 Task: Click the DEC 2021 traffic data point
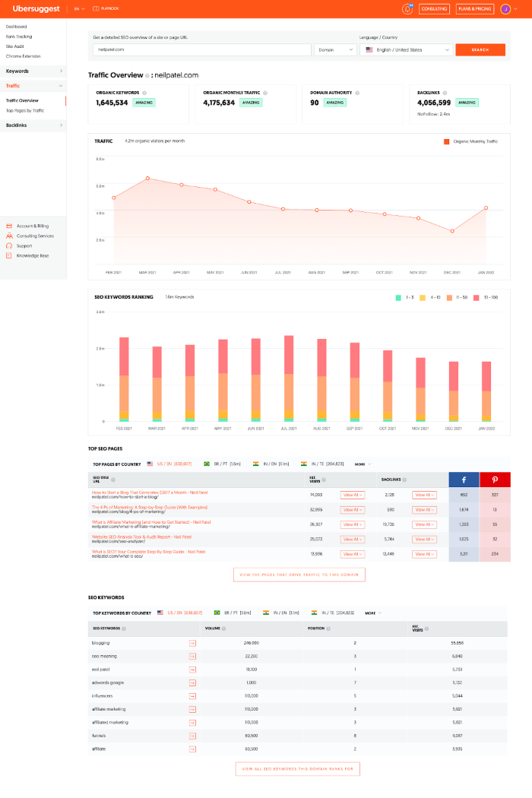452,231
